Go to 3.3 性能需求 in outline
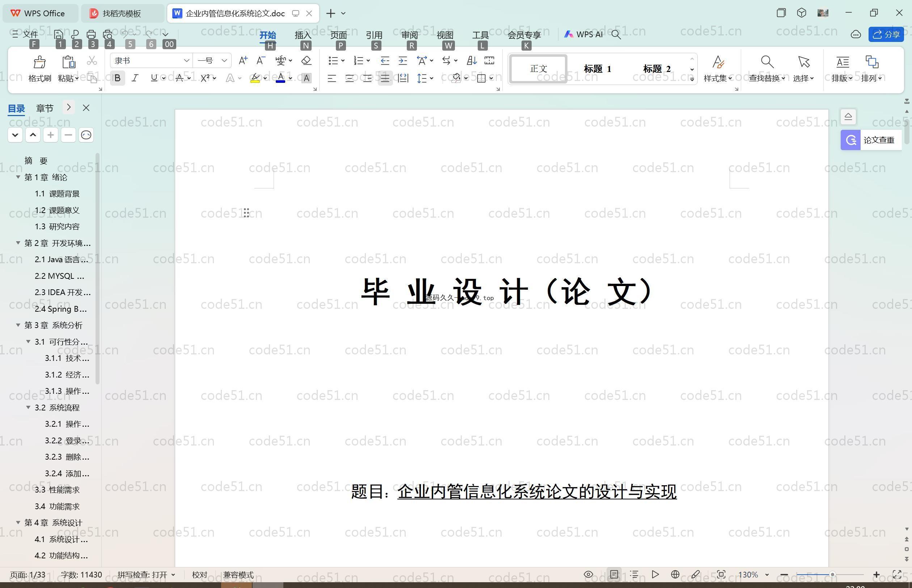 click(x=57, y=490)
